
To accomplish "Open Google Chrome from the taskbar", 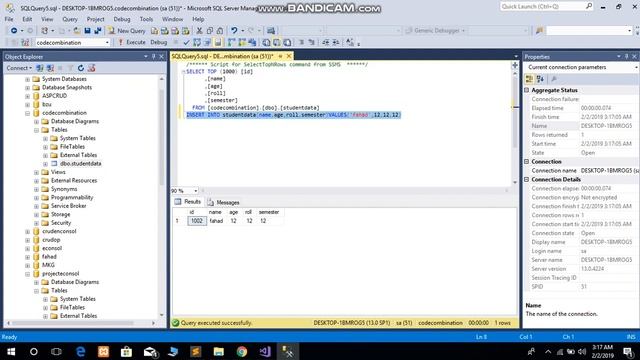I will coord(242,351).
